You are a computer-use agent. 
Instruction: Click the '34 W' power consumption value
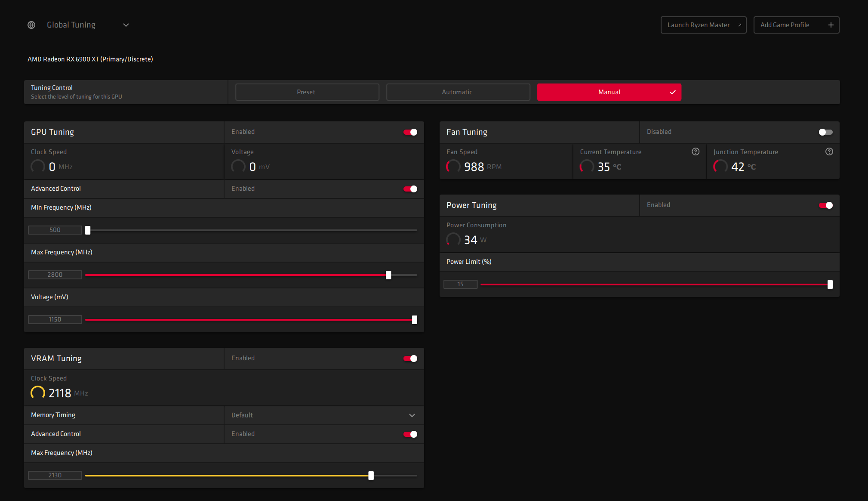coord(475,240)
